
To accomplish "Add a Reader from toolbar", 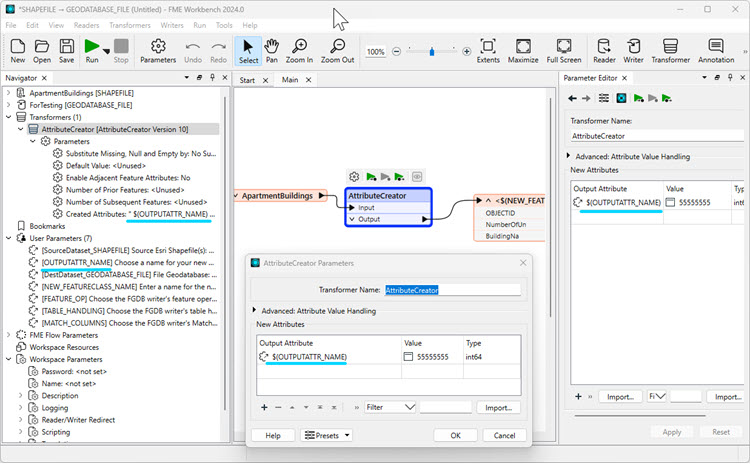I will [x=604, y=51].
